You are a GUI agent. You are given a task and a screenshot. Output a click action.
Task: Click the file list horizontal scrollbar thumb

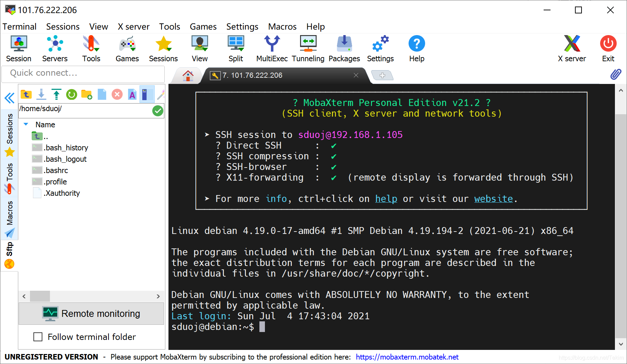tap(40, 296)
